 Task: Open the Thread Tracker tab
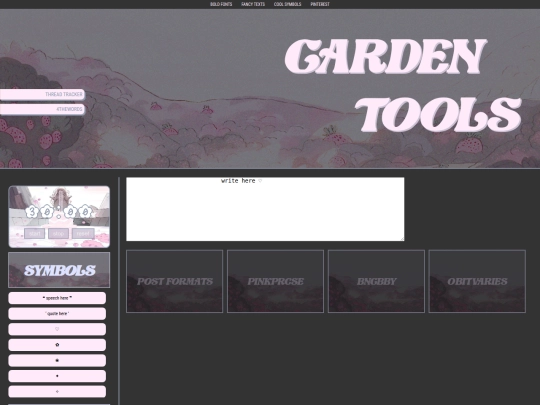pyautogui.click(x=42, y=94)
